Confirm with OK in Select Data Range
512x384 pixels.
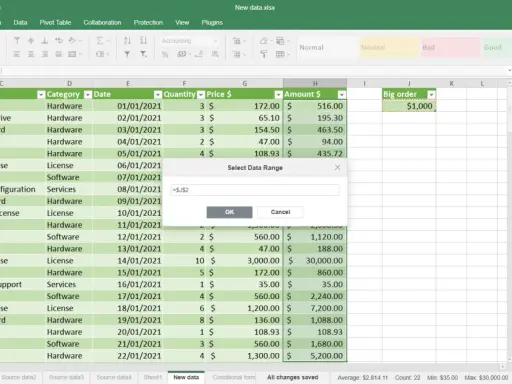coord(229,212)
